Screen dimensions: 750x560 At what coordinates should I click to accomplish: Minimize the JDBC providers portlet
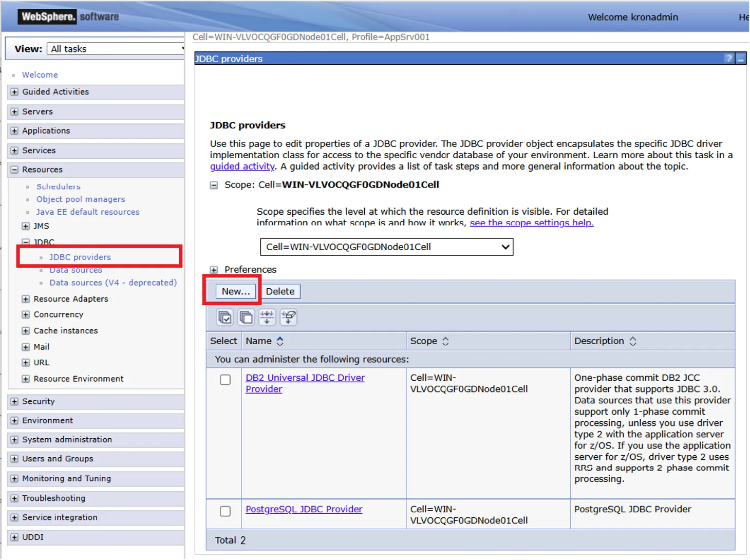(x=741, y=59)
